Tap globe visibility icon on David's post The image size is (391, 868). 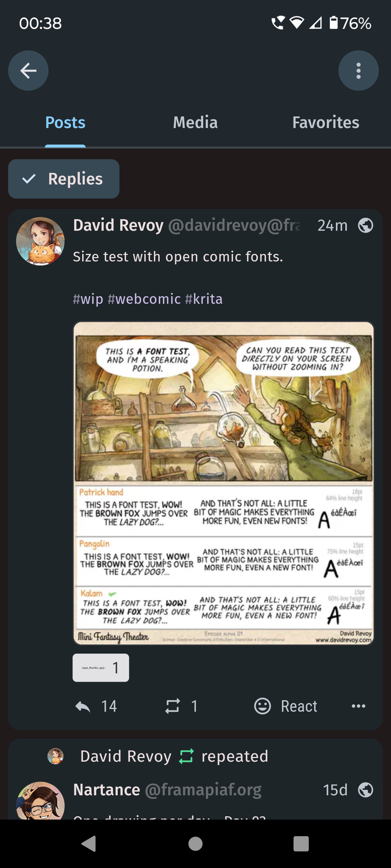(x=366, y=225)
